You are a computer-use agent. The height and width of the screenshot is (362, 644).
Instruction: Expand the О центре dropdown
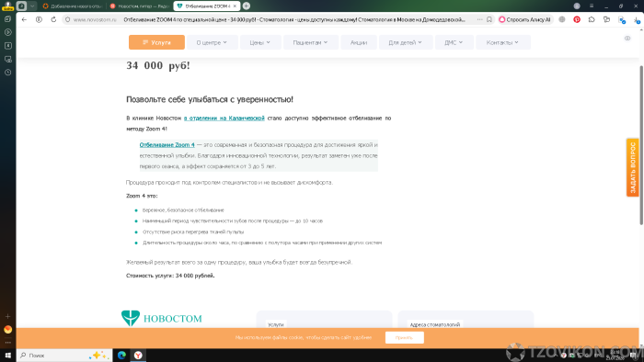(212, 42)
